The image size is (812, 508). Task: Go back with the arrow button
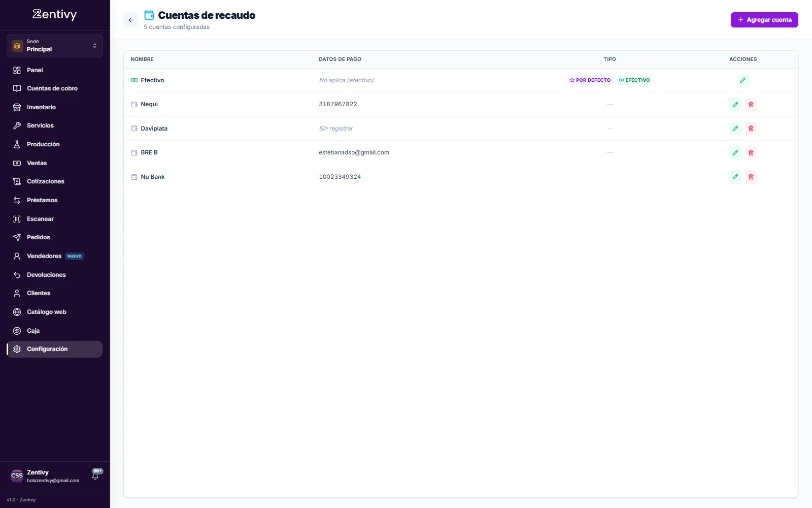[x=131, y=20]
